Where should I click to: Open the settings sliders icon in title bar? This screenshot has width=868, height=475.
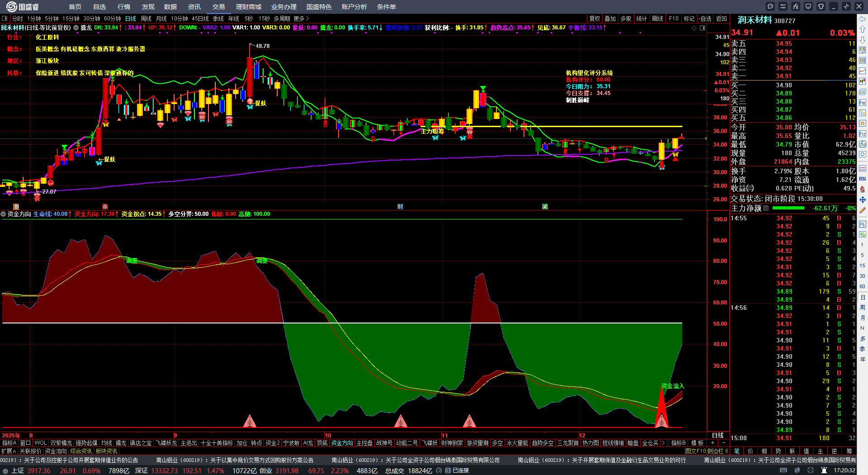pyautogui.click(x=783, y=6)
